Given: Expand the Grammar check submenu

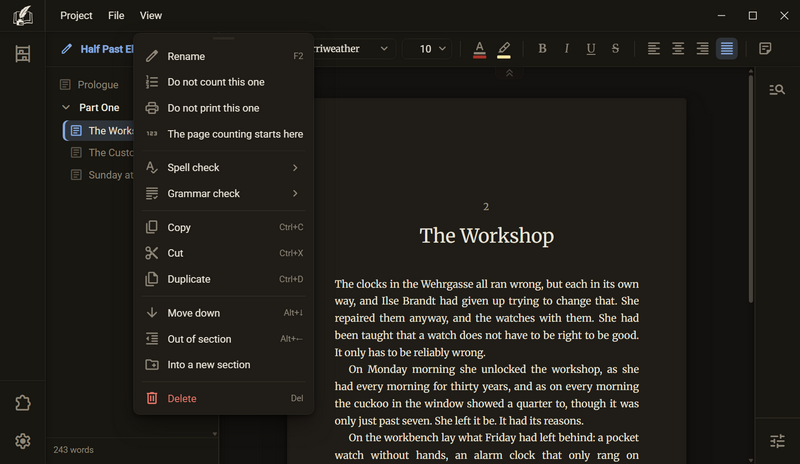Looking at the screenshot, I should (223, 193).
